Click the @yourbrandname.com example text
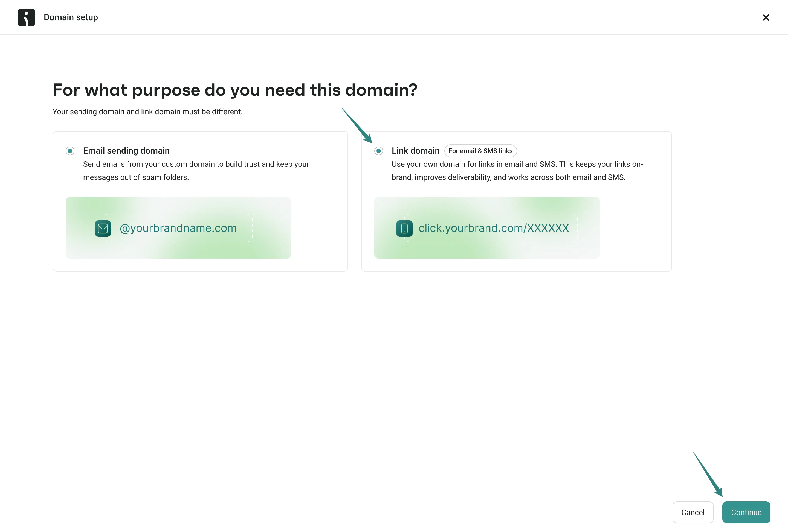 point(178,228)
